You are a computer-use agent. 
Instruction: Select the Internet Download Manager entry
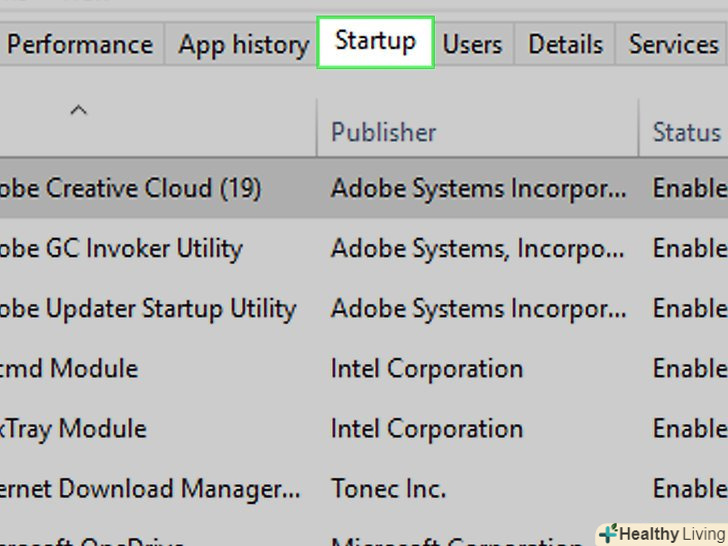click(x=150, y=489)
